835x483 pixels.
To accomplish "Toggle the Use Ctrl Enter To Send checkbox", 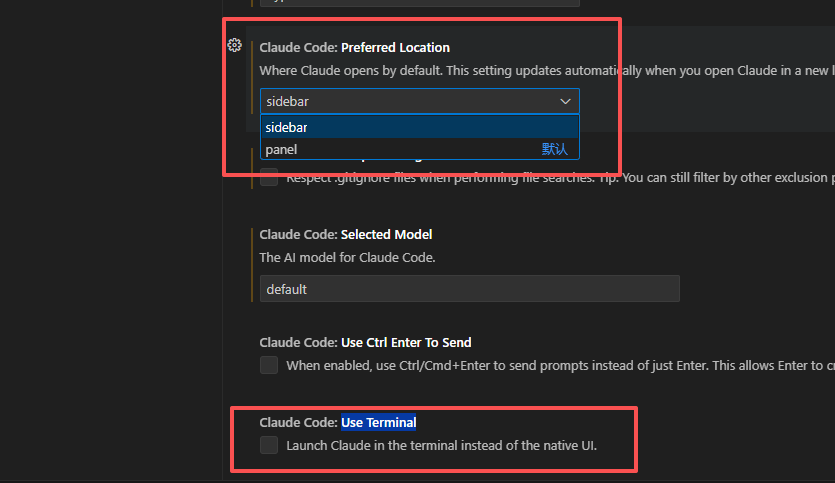I will (269, 365).
